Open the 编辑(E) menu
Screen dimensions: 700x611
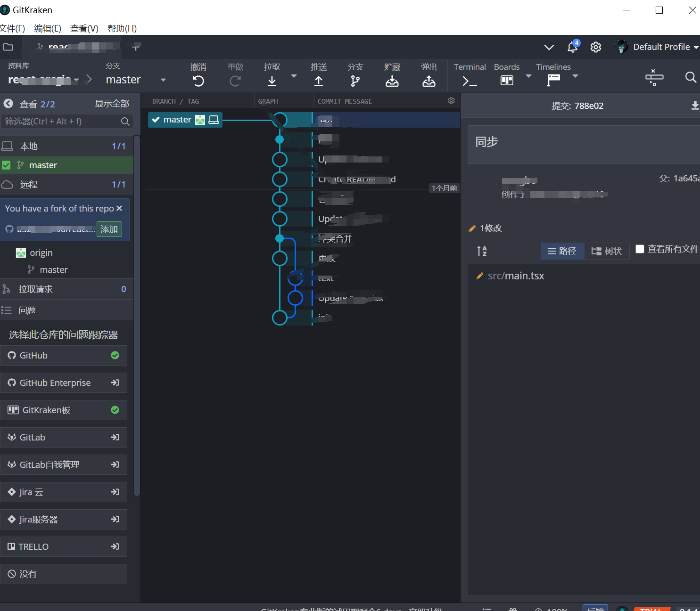pos(48,28)
